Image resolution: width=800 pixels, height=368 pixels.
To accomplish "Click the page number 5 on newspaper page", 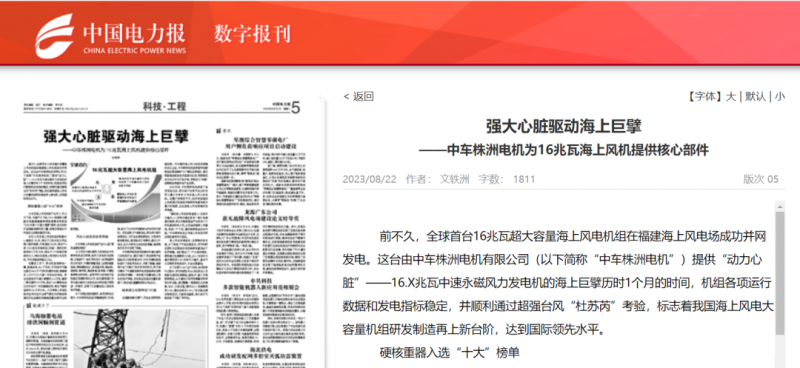I will coord(296,108).
